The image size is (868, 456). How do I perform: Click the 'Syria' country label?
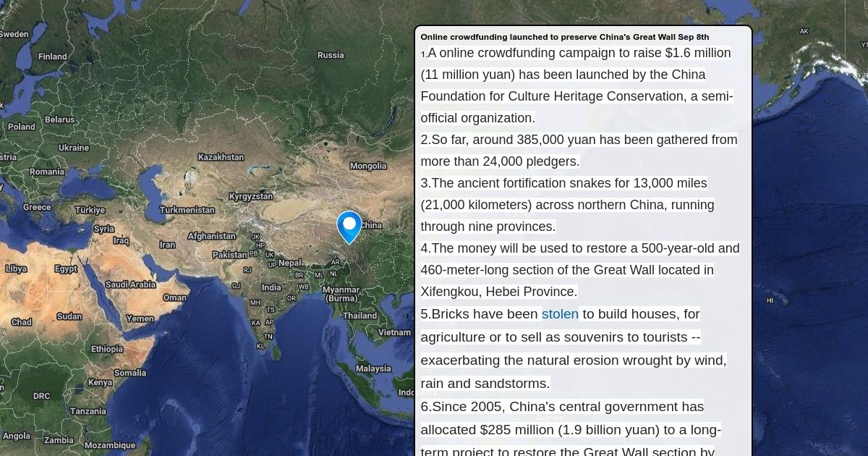click(103, 229)
